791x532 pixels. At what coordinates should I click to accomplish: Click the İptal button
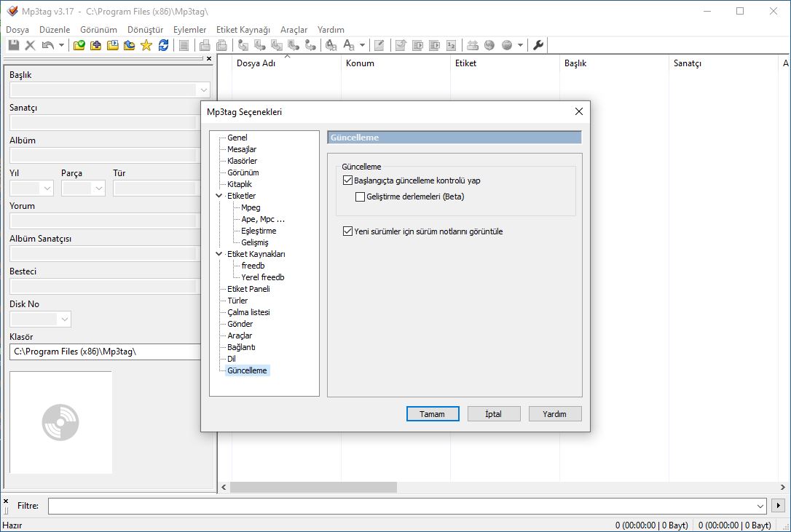click(x=493, y=414)
